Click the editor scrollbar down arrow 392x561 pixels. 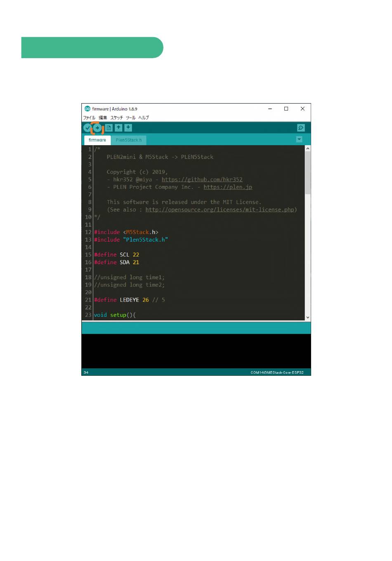point(308,317)
